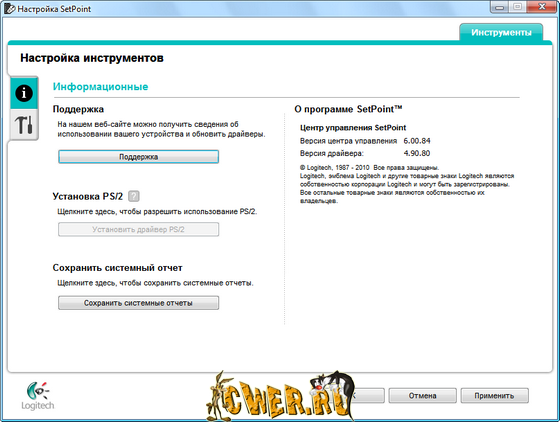560x422 pixels.
Task: Minimize the SetPoint window
Action: tap(499, 7)
